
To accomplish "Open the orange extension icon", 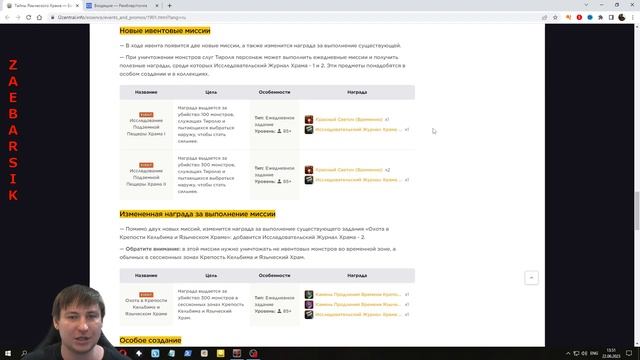I will [569, 18].
